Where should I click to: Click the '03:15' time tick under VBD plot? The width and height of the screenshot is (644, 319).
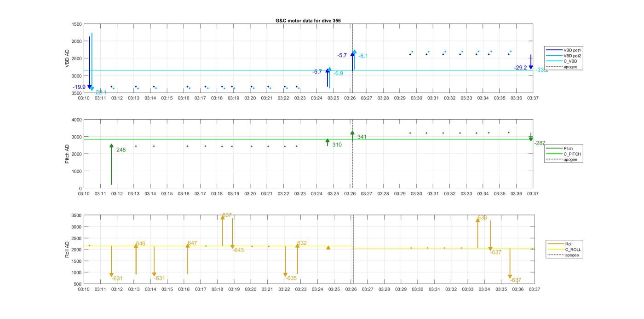(167, 98)
